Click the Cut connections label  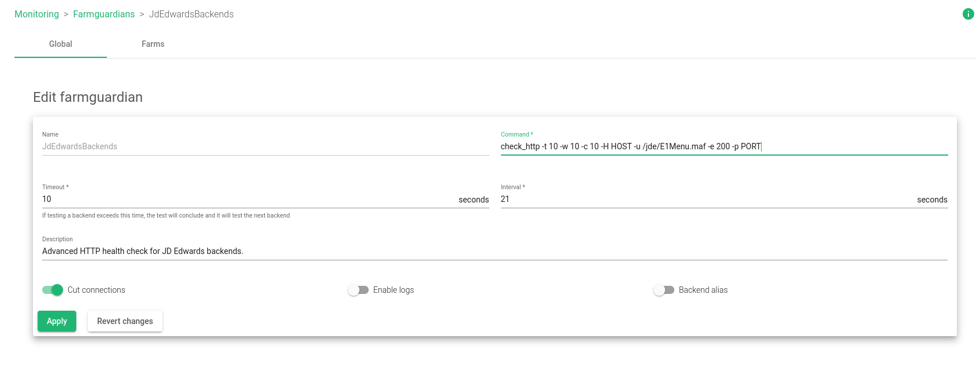96,290
